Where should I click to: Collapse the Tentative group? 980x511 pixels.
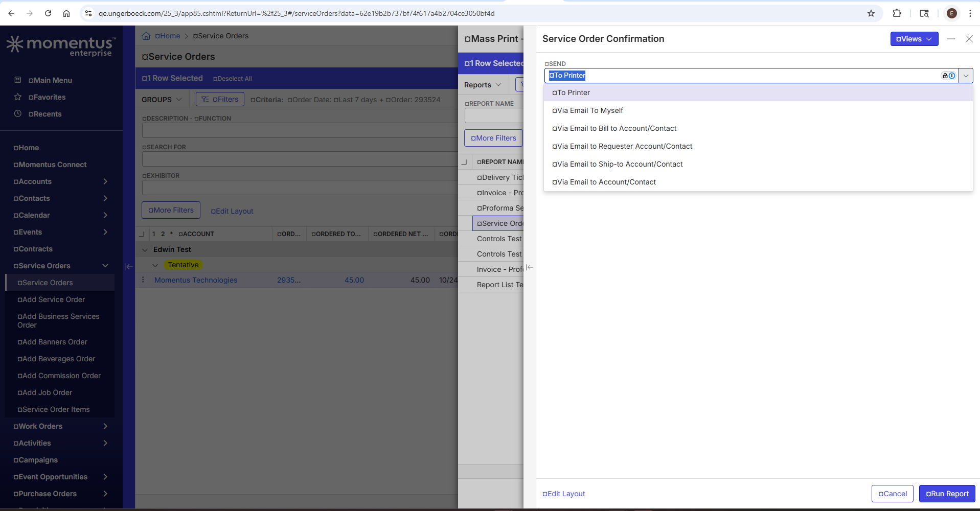[x=155, y=265]
